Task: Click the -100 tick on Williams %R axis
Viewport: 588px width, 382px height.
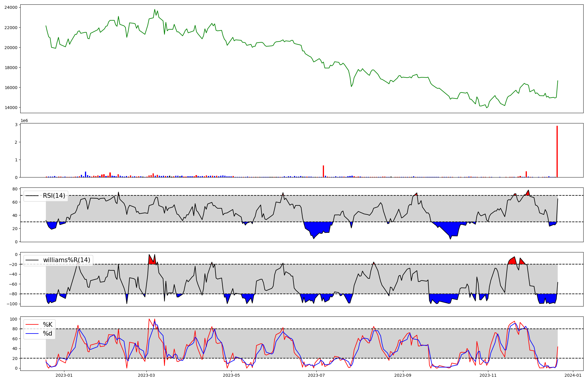Action: pyautogui.click(x=12, y=304)
